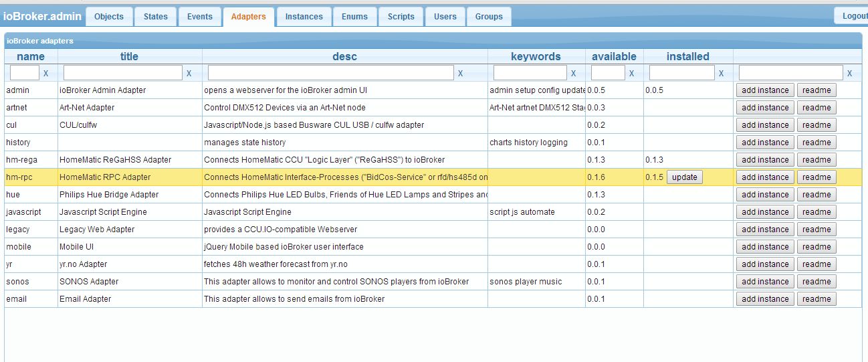868x362 pixels.
Task: Clear the desc filter with its X
Action: tap(460, 74)
